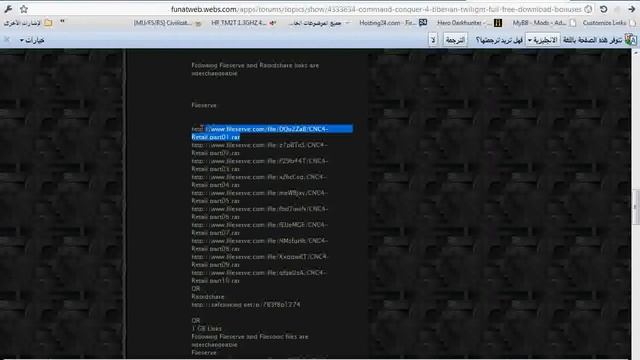Screen dimensions: 640x360
Task: Open the translate Options dropdown
Action: (x=32, y=40)
